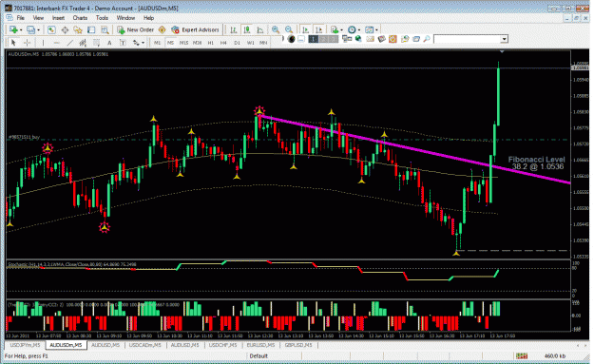
Task: Select the Fibonacci Retracement tool
Action: pos(96,43)
